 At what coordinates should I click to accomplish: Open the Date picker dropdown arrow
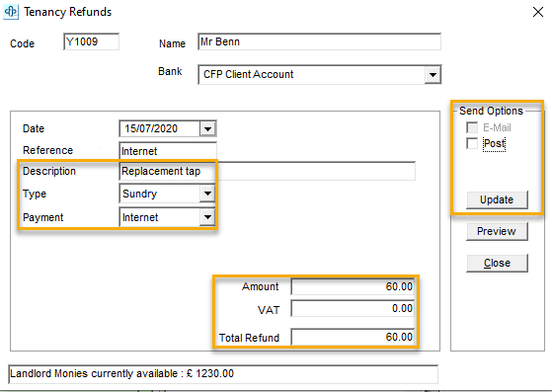(x=207, y=128)
